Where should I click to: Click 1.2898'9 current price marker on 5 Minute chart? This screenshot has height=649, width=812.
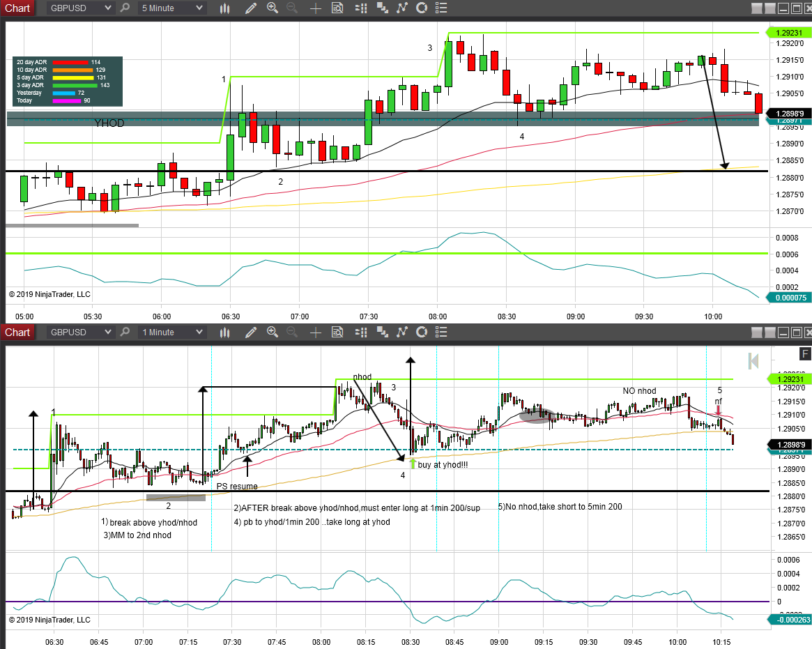point(789,114)
